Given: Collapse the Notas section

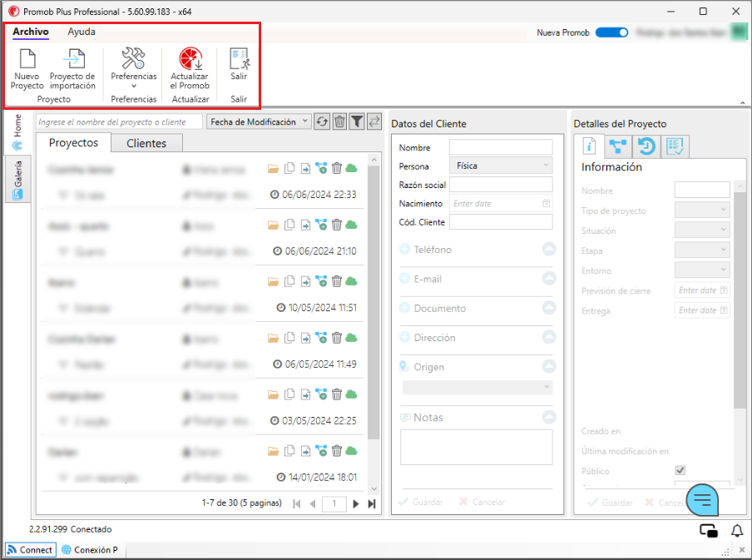Looking at the screenshot, I should (549, 417).
